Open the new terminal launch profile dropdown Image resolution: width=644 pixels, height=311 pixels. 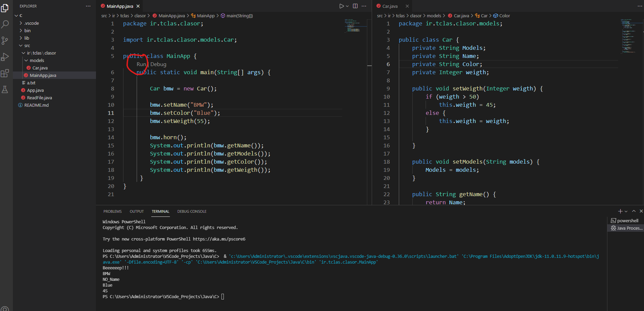point(626,211)
